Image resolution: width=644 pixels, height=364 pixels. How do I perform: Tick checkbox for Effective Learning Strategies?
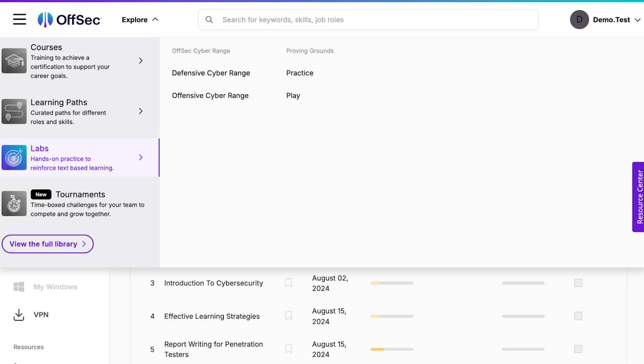[x=578, y=316]
